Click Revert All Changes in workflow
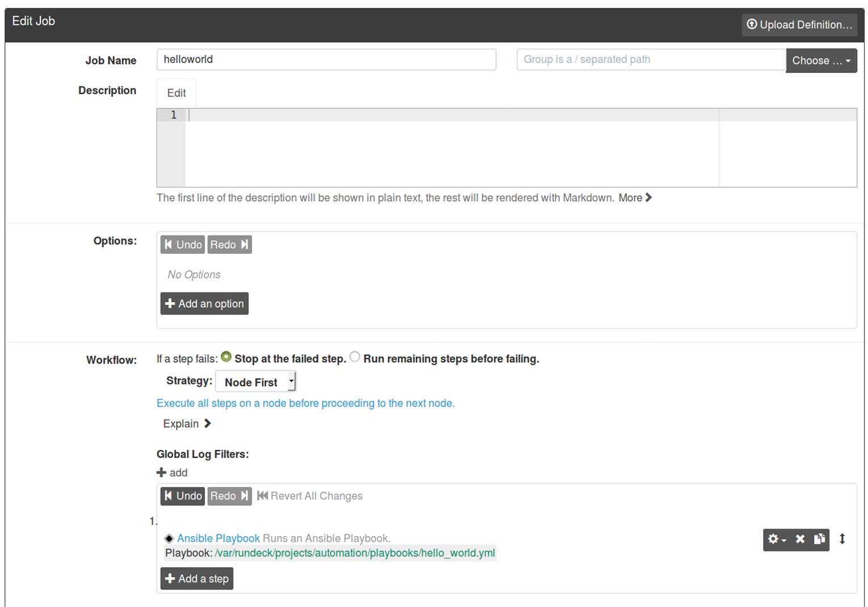Screen dimensions: 868x607 pos(310,496)
